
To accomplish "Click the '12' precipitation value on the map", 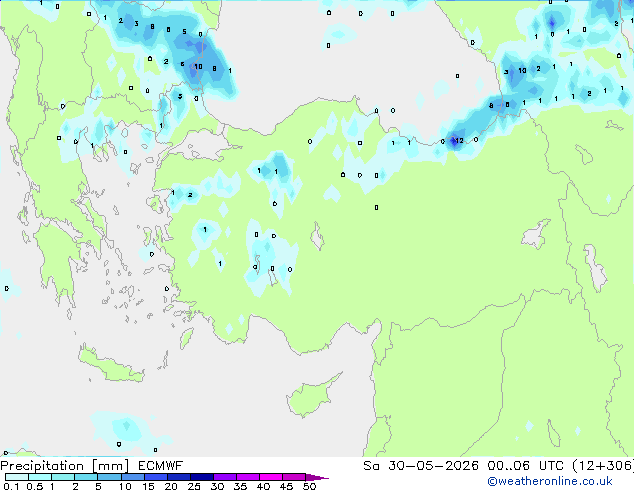I will pos(459,141).
